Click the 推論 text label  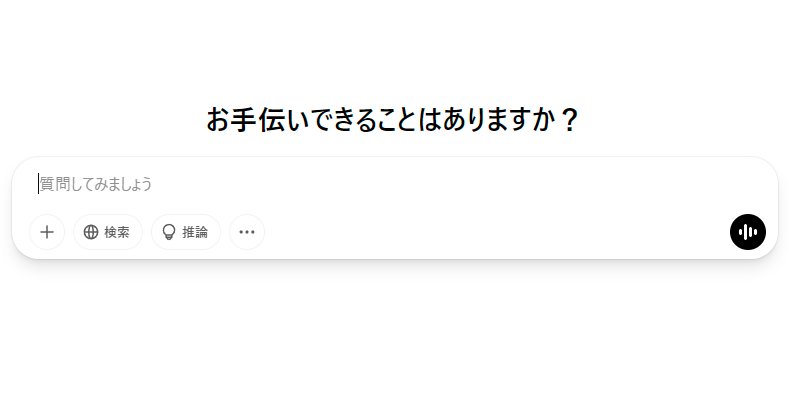(195, 232)
